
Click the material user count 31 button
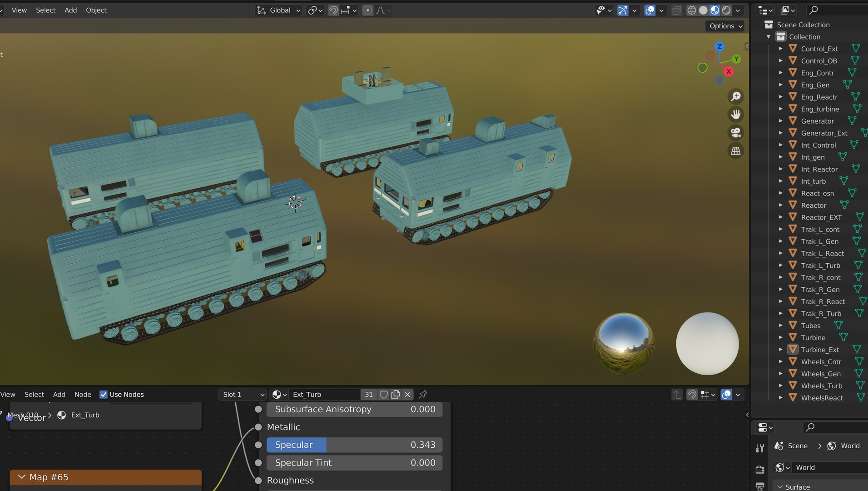(369, 395)
